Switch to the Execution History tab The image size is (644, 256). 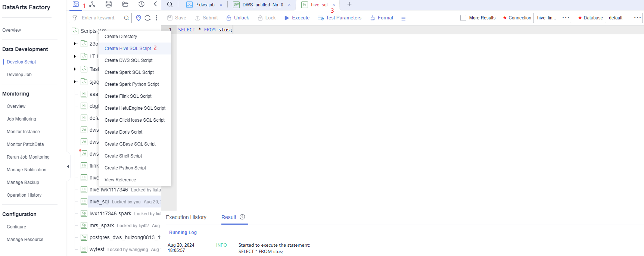pyautogui.click(x=186, y=217)
